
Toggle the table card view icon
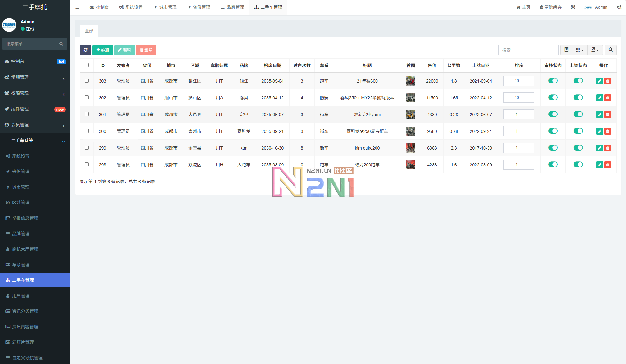coord(566,50)
